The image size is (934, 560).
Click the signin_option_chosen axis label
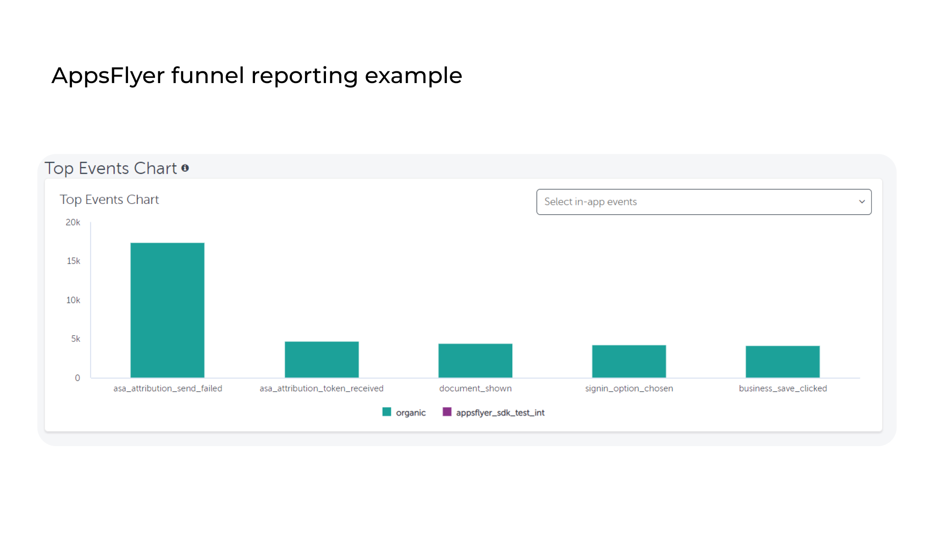629,388
